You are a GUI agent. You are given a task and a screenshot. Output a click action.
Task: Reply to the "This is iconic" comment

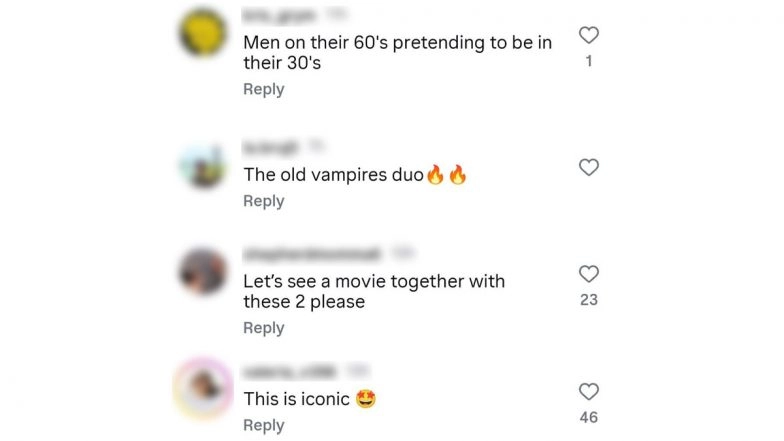coord(264,426)
